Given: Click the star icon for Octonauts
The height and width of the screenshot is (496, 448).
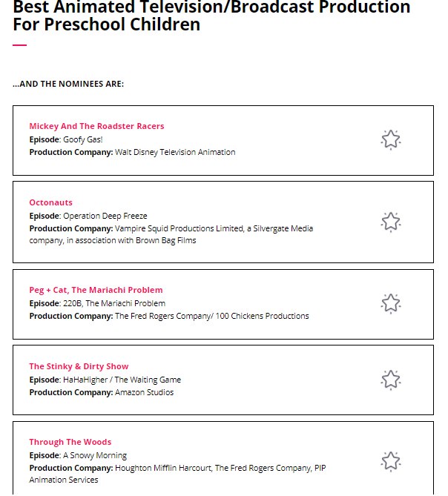Looking at the screenshot, I should coord(391,222).
